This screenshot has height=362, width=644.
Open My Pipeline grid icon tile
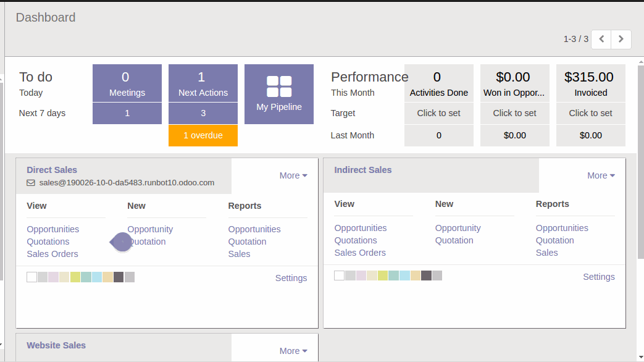pos(279,94)
